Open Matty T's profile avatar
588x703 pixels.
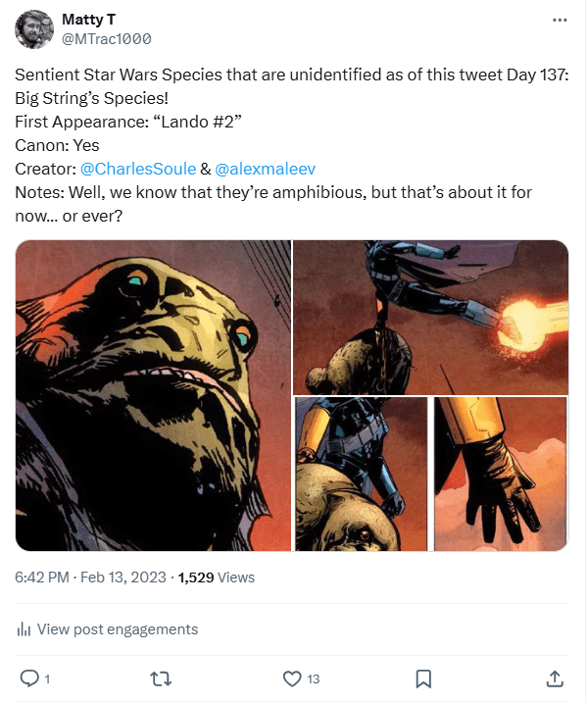point(34,29)
